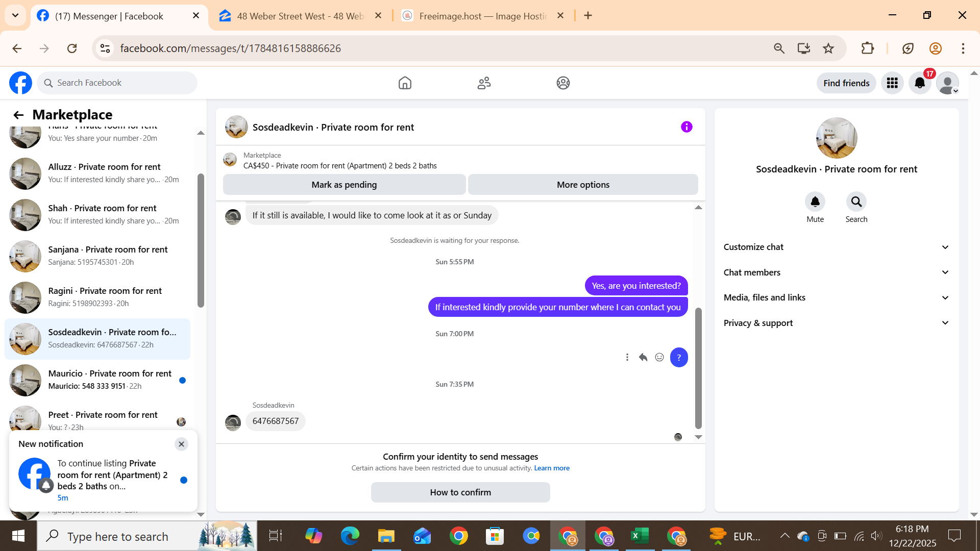980x551 pixels.
Task: Click the Mark as pending button
Action: point(344,185)
